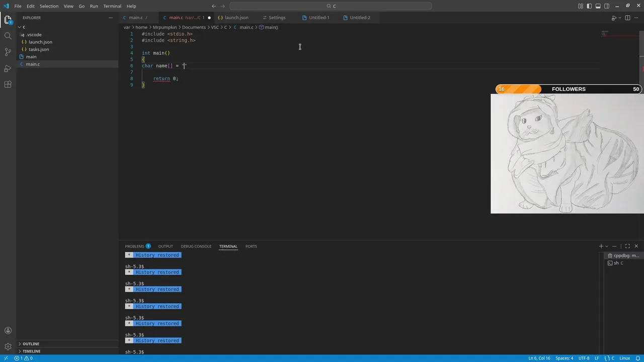Open the new terminal profile dropdown
Image resolution: width=644 pixels, height=362 pixels.
pos(607,246)
